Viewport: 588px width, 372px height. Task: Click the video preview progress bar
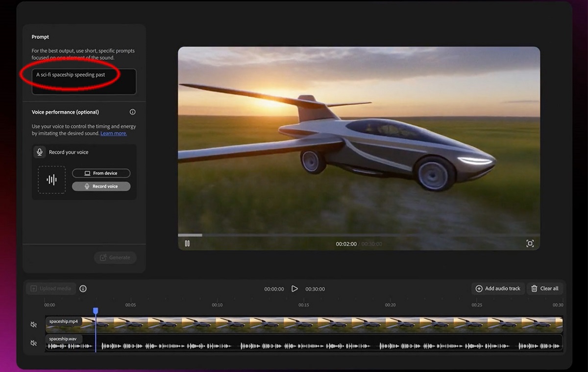click(x=359, y=235)
